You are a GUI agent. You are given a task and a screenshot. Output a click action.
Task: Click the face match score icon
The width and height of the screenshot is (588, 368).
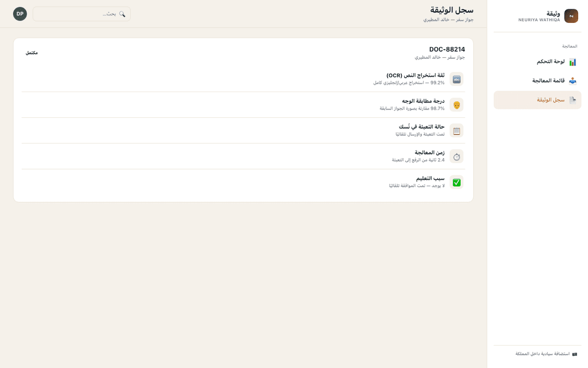[456, 105]
